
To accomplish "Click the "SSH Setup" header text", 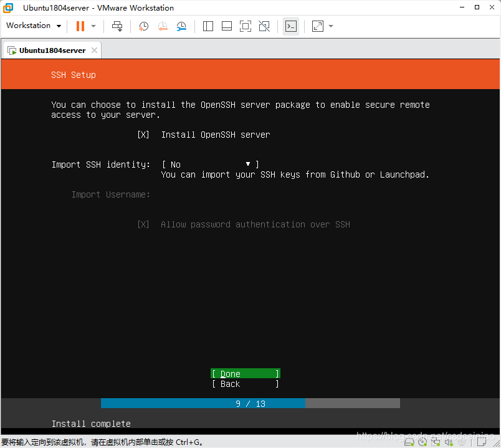I will click(74, 75).
